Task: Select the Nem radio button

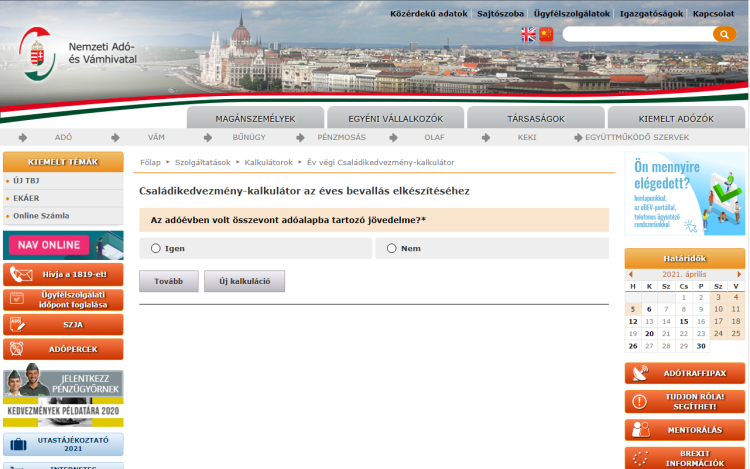Action: 391,248
